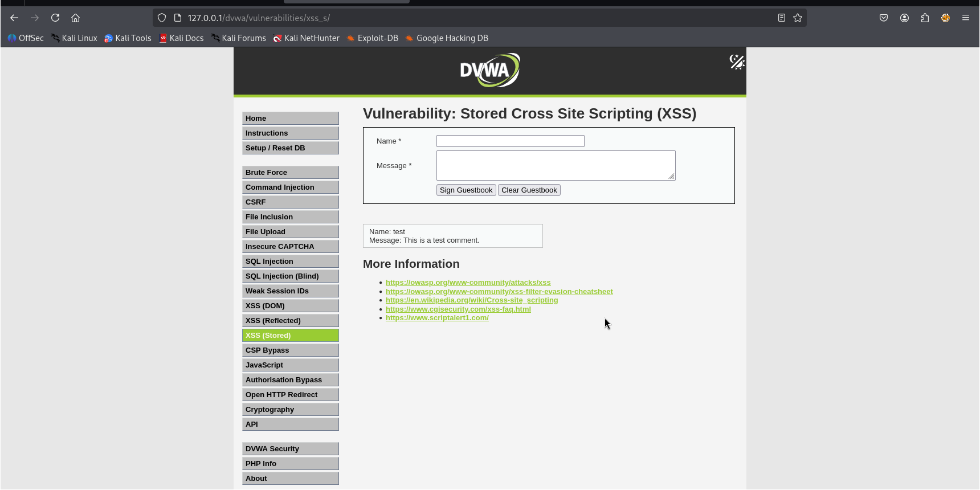
Task: Bookmark this page with star icon
Action: pos(798,18)
